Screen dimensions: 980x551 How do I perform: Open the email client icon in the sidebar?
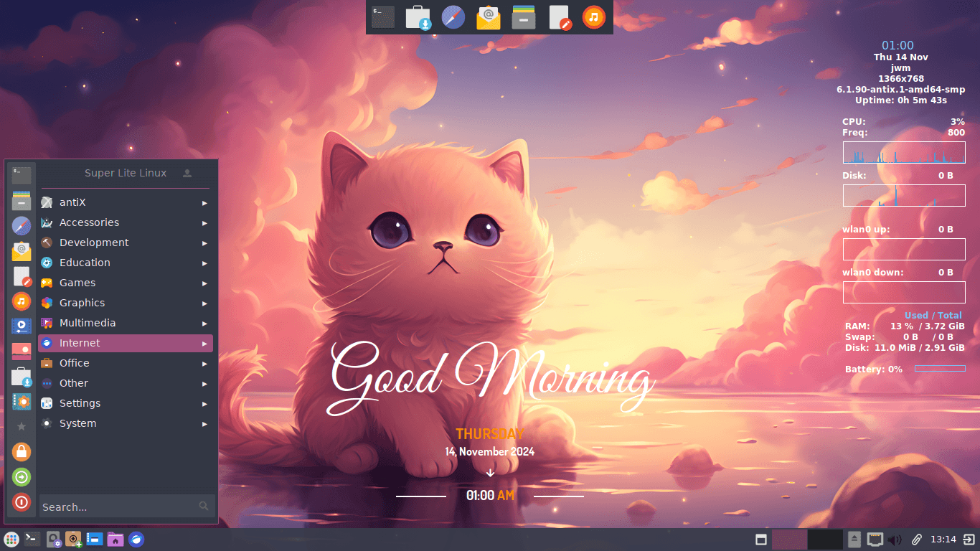(21, 250)
